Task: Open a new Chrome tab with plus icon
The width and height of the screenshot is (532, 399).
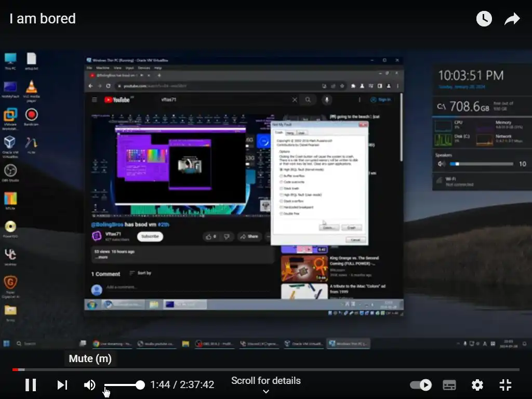Action: [159, 75]
